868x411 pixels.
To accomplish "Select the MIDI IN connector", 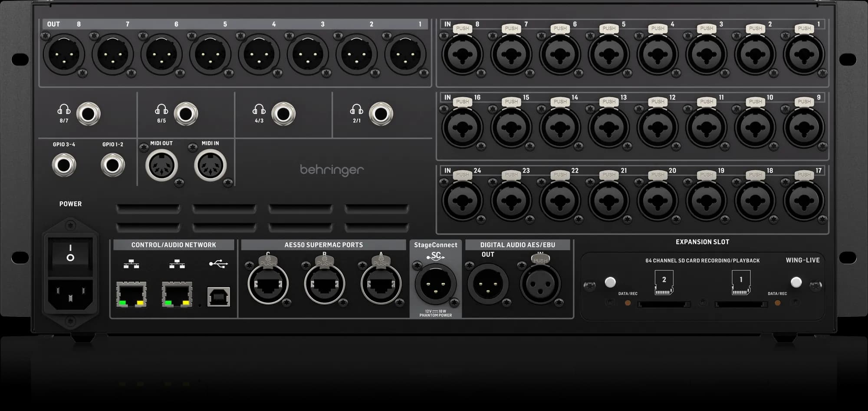I will tap(210, 165).
